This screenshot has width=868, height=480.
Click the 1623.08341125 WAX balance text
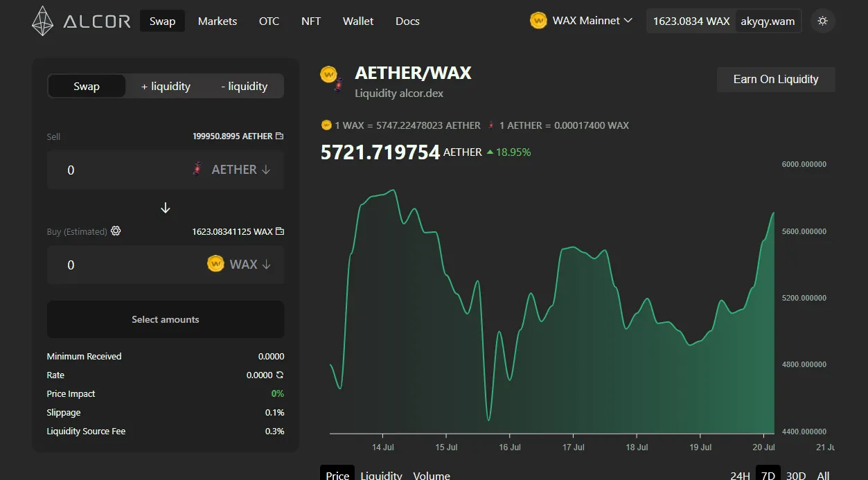coord(233,231)
